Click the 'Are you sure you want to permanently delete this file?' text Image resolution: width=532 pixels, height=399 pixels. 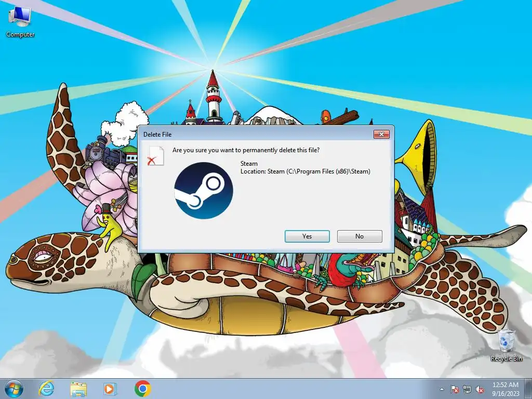coord(246,150)
